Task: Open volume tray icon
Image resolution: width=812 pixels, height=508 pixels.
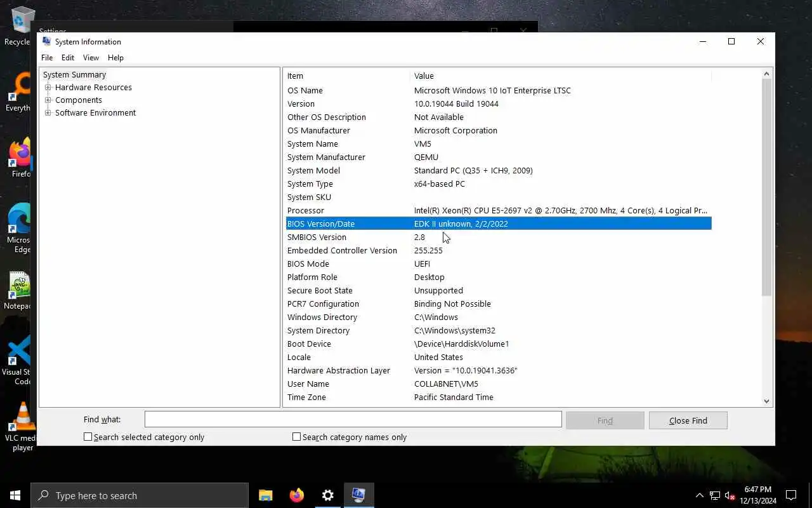Action: (730, 495)
